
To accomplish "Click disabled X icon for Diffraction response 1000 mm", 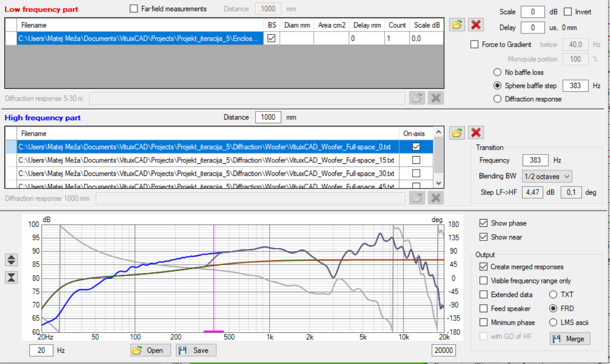I will 436,198.
